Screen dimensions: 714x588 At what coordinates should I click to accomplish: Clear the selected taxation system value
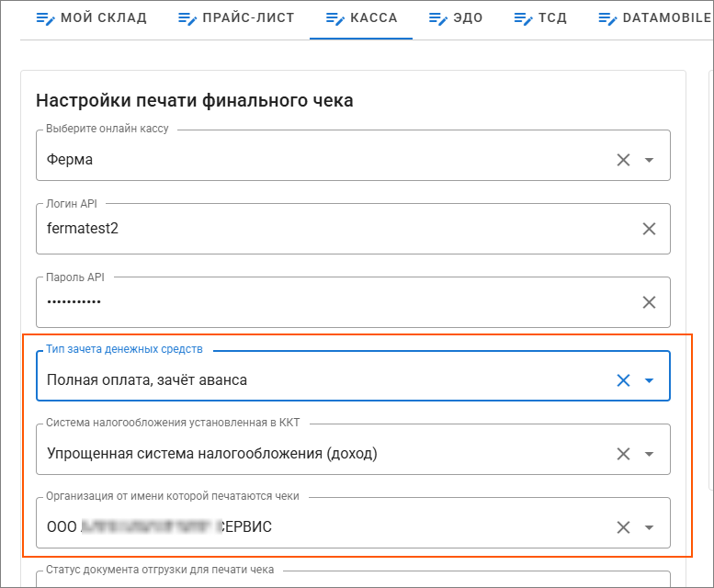tap(623, 454)
